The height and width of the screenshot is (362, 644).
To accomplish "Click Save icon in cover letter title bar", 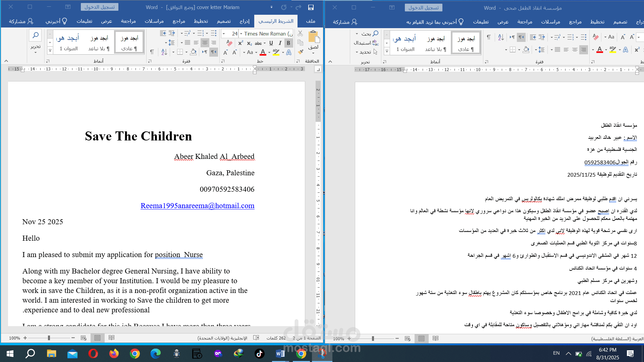I will click(x=311, y=7).
